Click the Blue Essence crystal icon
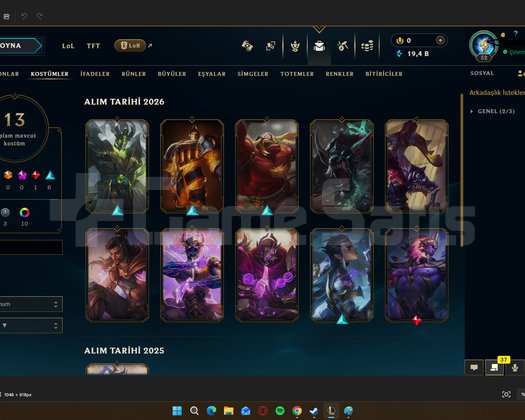The height and width of the screenshot is (420, 525). 399,53
